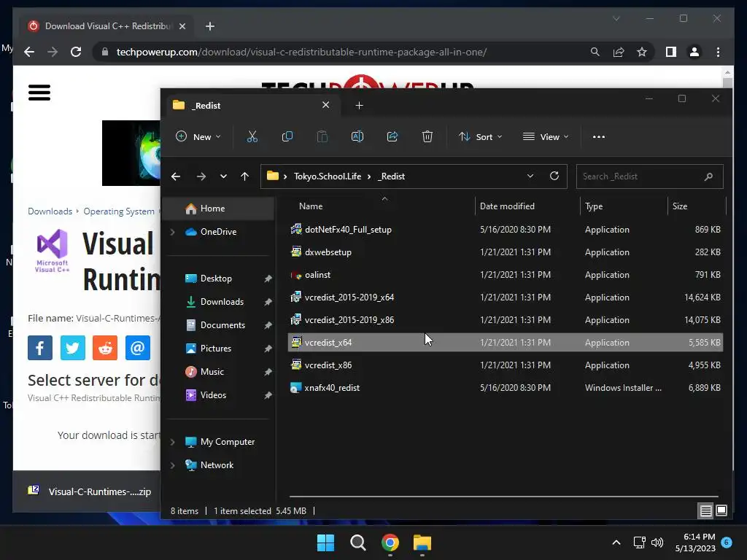Viewport: 747px width, 560px height.
Task: Click the Copy icon in Explorer toolbar
Action: pos(287,136)
